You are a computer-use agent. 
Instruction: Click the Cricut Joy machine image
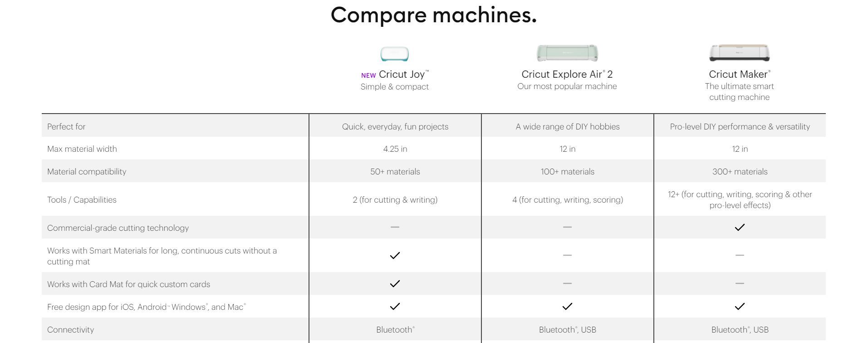tap(394, 54)
